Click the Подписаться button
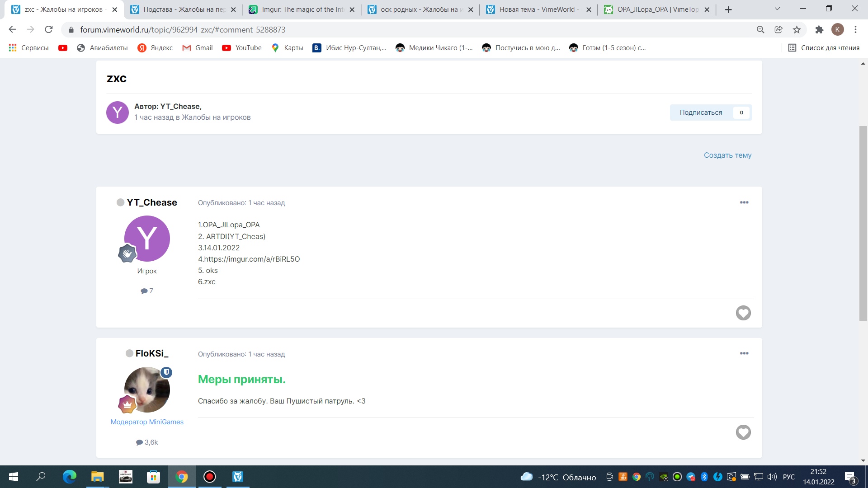The height and width of the screenshot is (488, 868). click(701, 113)
